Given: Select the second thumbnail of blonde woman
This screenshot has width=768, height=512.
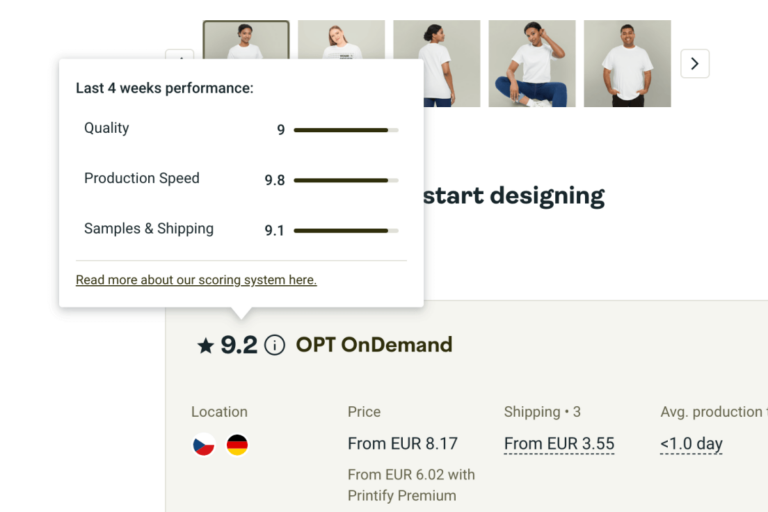Looking at the screenshot, I should click(341, 62).
